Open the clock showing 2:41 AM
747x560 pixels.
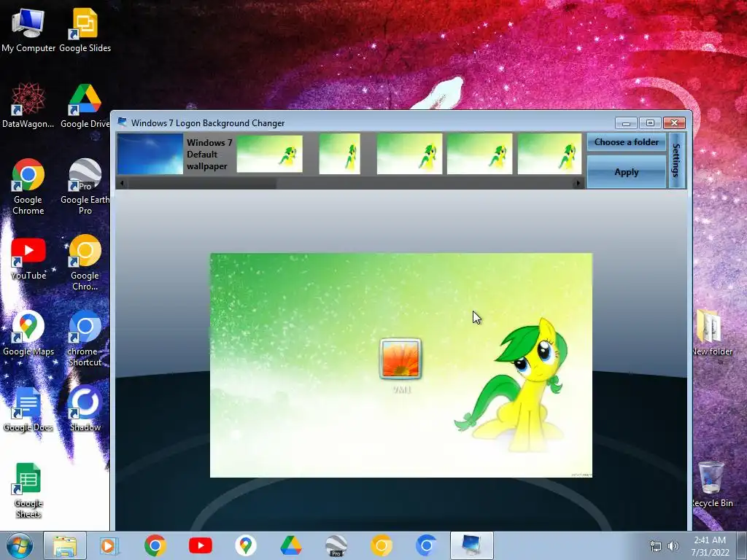pyautogui.click(x=710, y=546)
